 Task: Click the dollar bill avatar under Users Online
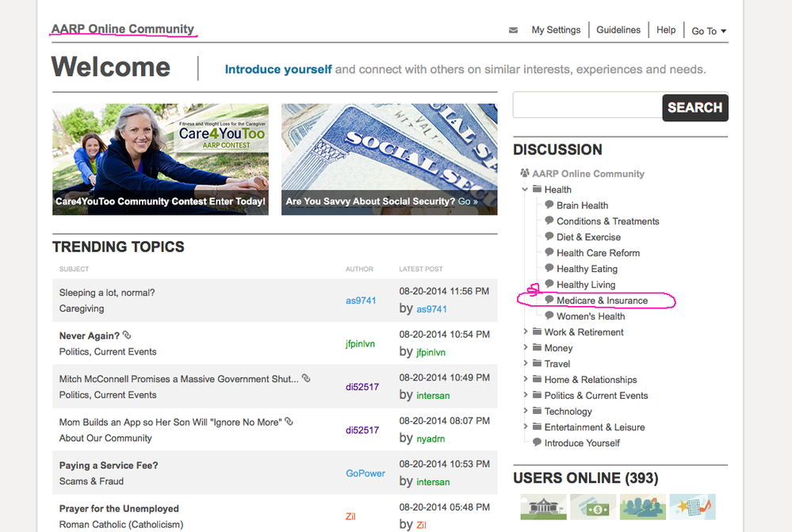click(593, 505)
